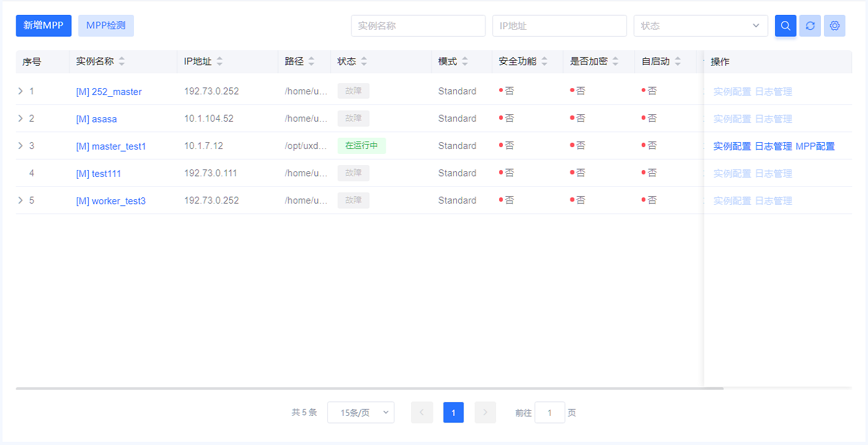
Task: Sort by 自启动 column sort icon
Action: tap(678, 61)
